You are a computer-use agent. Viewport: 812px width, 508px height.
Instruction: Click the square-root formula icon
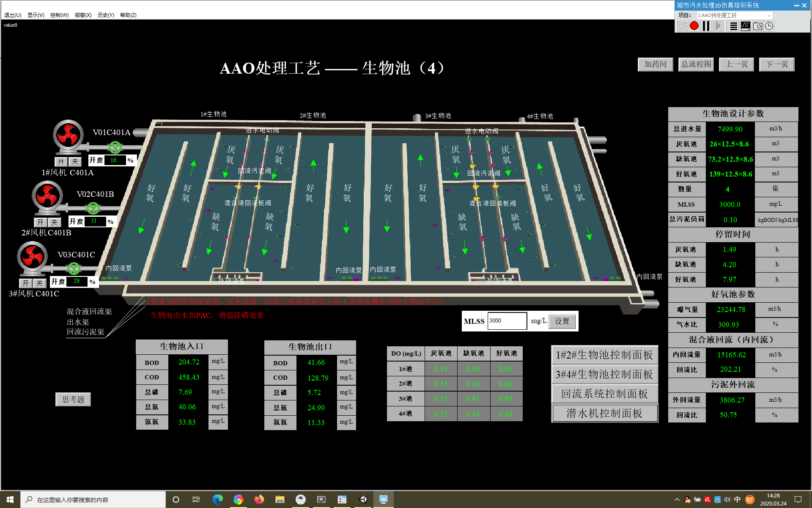pos(746,26)
